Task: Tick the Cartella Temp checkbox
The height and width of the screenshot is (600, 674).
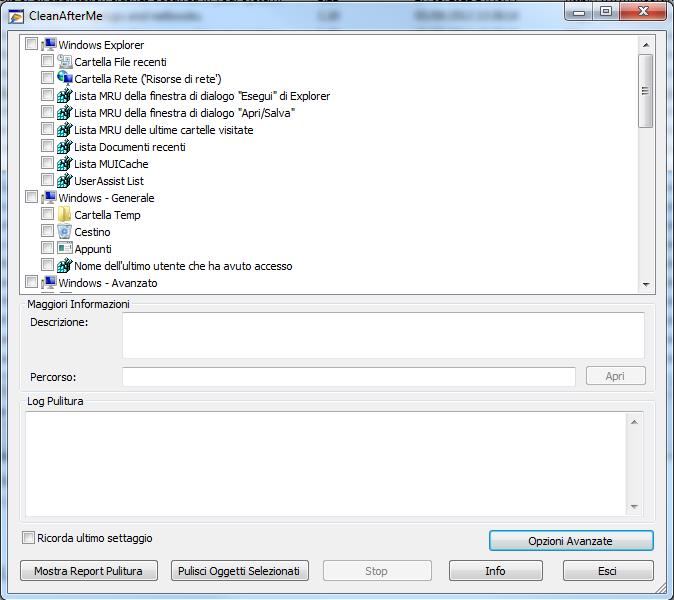Action: [x=47, y=214]
